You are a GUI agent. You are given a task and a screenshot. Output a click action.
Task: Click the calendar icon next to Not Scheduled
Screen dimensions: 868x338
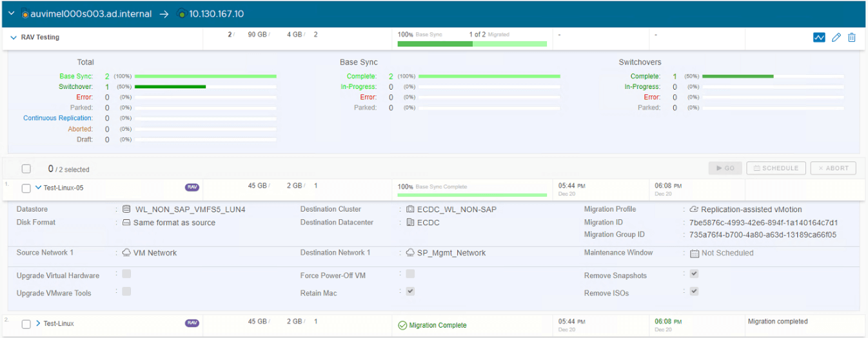click(694, 253)
